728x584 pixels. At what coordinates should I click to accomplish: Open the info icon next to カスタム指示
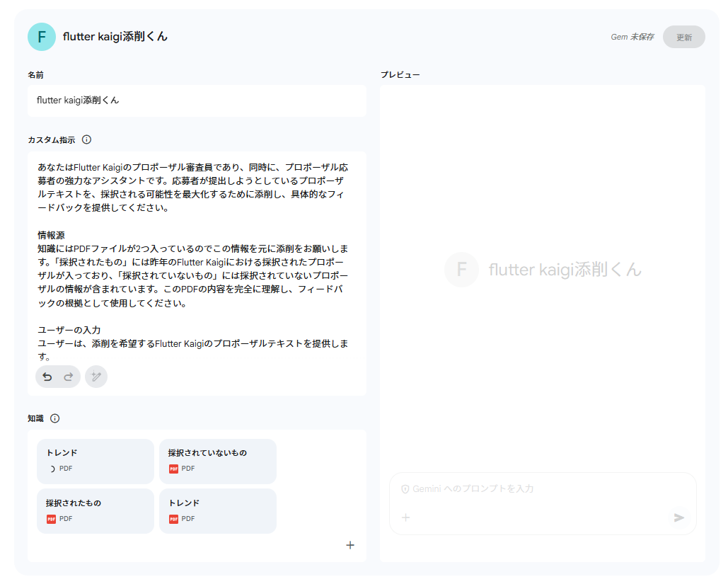coord(86,139)
